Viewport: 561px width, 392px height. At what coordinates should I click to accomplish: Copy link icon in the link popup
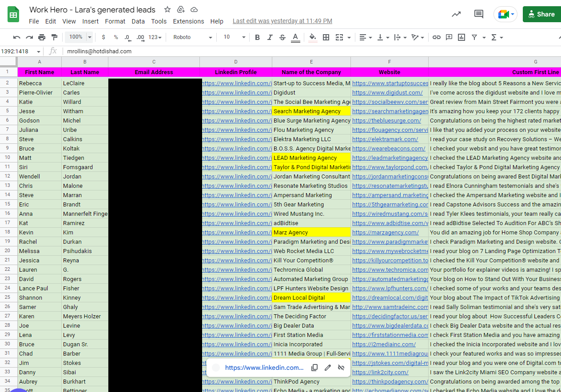(314, 368)
